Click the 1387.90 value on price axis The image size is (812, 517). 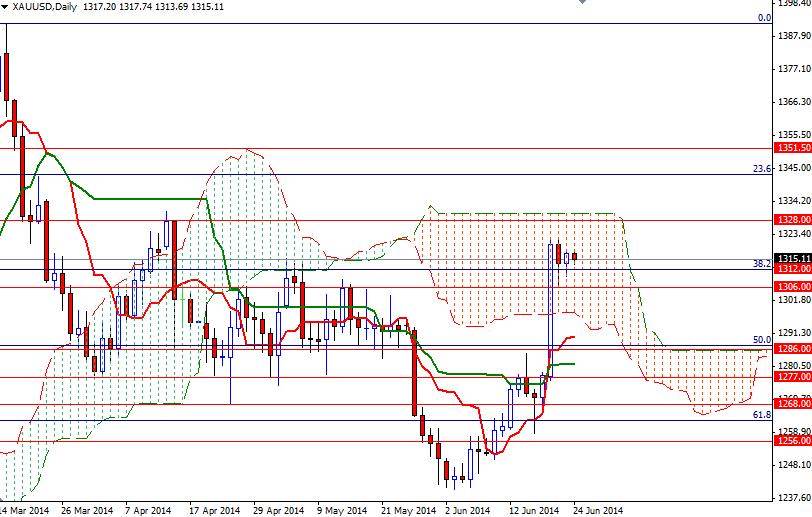pos(794,36)
